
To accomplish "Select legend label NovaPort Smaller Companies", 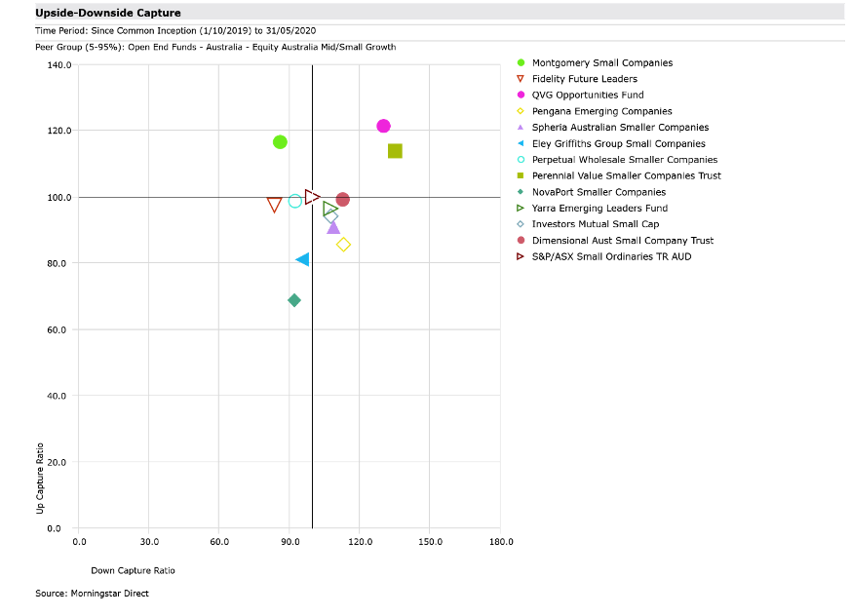I will coord(599,192).
